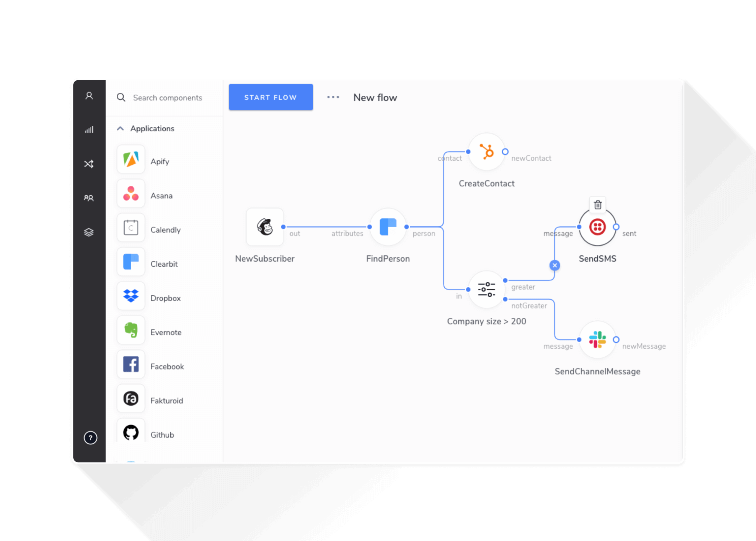The width and height of the screenshot is (756, 541).
Task: Open the help menu at sidebar bottom
Action: tap(90, 438)
